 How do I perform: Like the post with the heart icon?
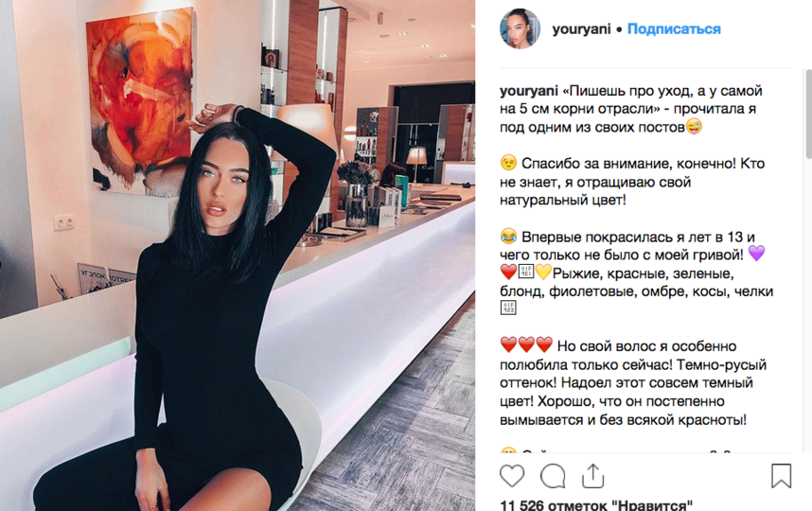[512, 475]
